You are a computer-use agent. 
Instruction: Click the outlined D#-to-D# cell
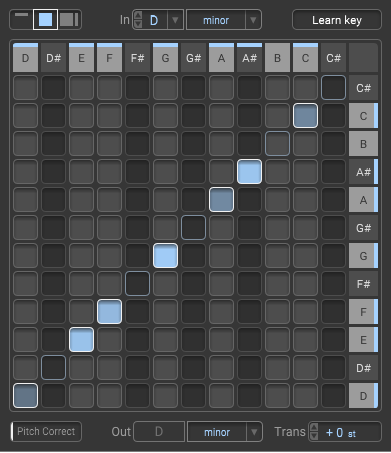point(53,368)
